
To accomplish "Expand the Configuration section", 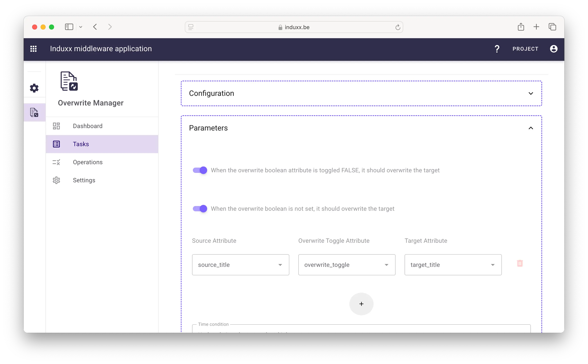I will [531, 93].
